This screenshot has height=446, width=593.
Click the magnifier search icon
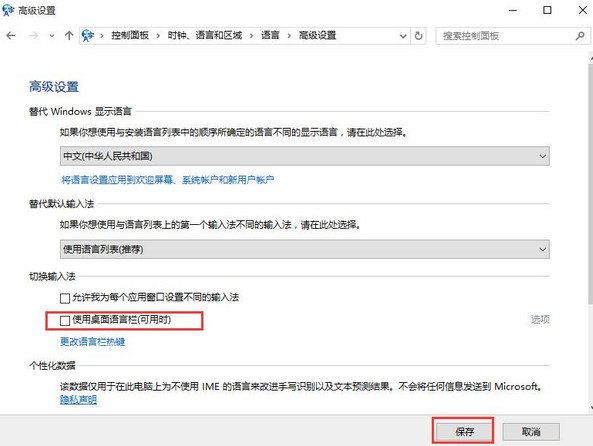pos(580,36)
